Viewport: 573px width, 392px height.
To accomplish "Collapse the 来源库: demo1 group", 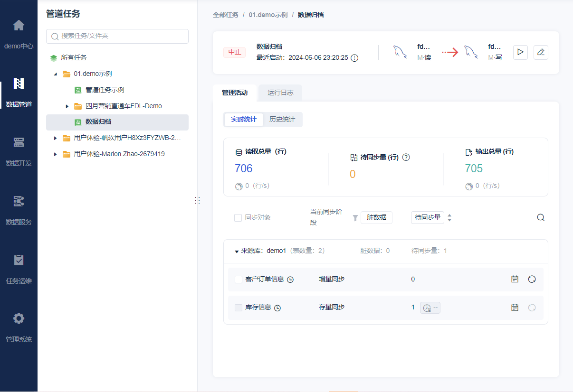I will [x=237, y=252].
